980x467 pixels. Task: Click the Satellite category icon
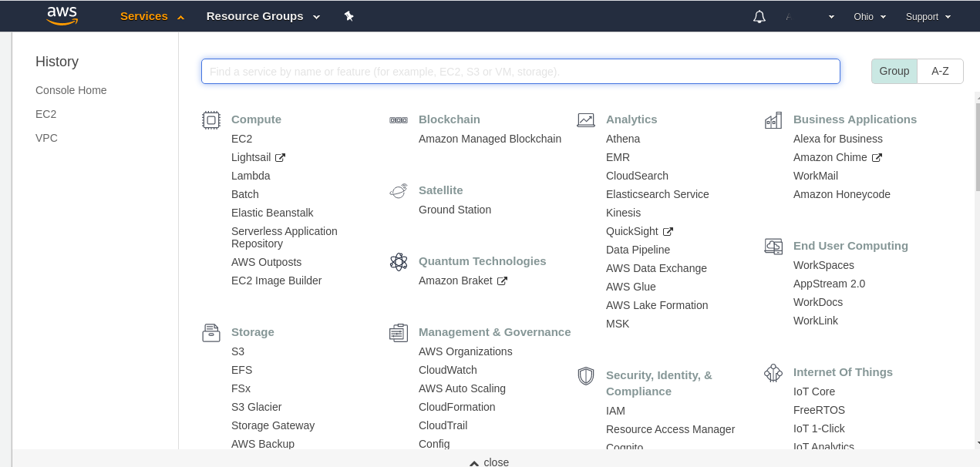coord(399,191)
